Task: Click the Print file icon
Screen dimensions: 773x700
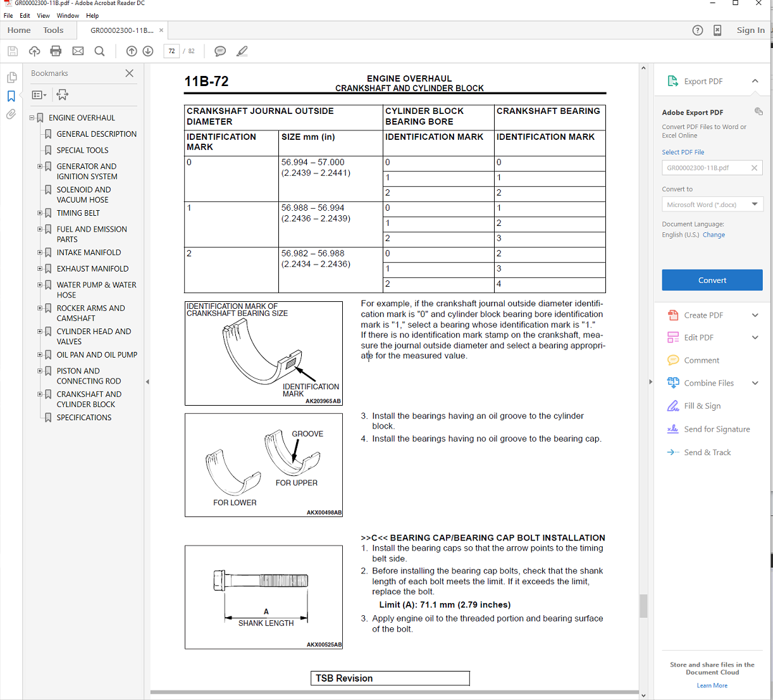Action: [56, 51]
